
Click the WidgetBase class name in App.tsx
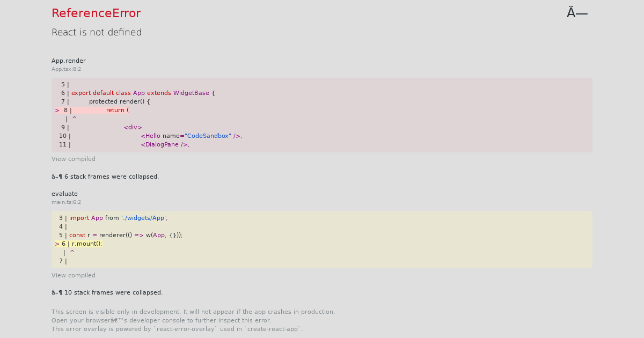(191, 93)
